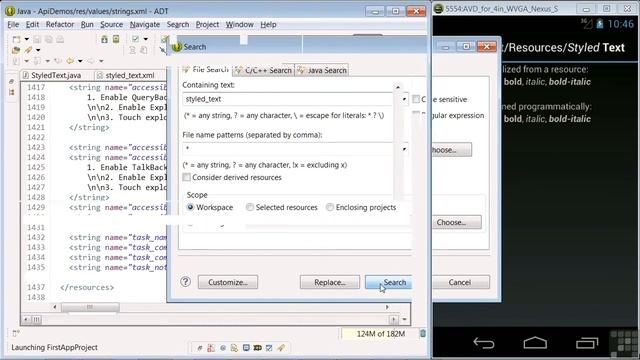This screenshot has height=360, width=640.
Task: Click the Android SDK Manager toolbar icon
Action: coord(104,39)
